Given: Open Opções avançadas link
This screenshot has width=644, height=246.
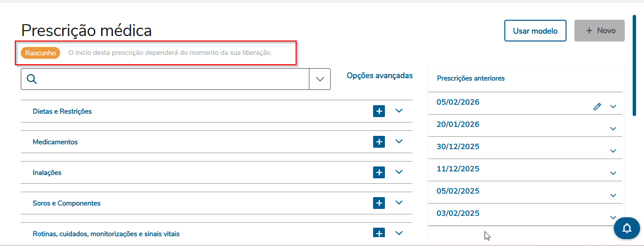Looking at the screenshot, I should tap(379, 76).
